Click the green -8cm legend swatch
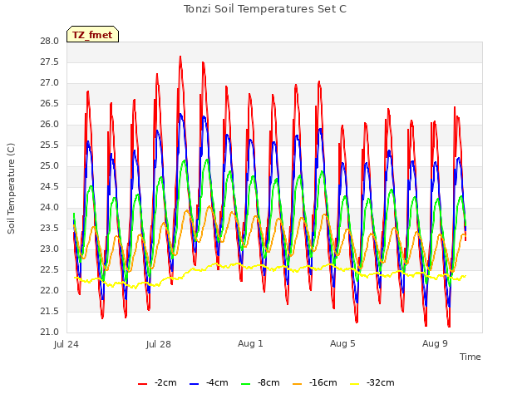The width and height of the screenshot is (532, 399). (x=246, y=383)
